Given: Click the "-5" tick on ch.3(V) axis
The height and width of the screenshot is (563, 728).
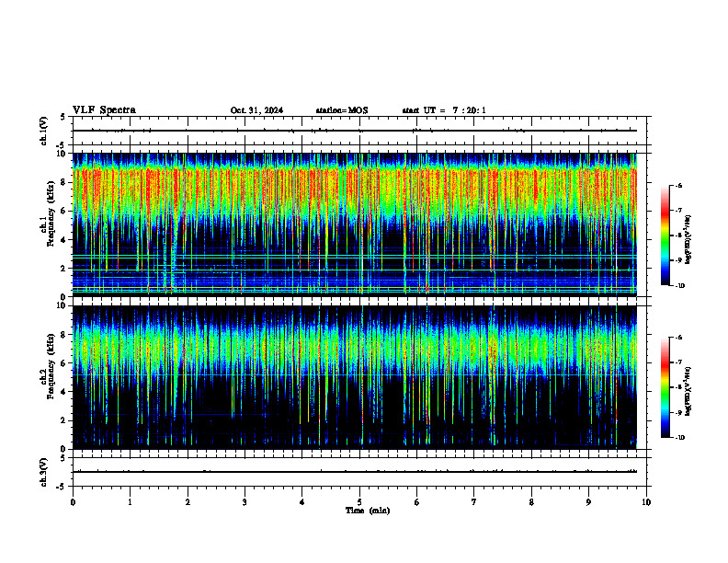Looking at the screenshot, I should 63,487.
